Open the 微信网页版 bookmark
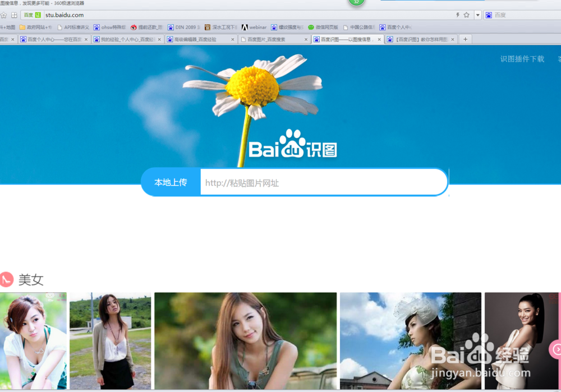The image size is (561, 392). tap(323, 27)
